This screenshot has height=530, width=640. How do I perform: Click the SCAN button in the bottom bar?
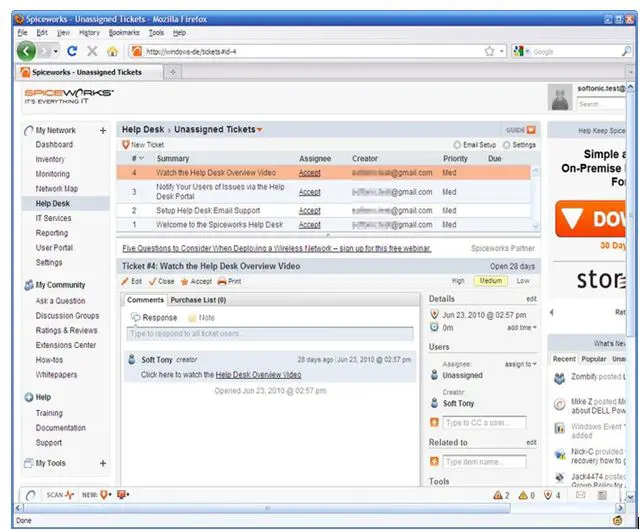coord(60,495)
